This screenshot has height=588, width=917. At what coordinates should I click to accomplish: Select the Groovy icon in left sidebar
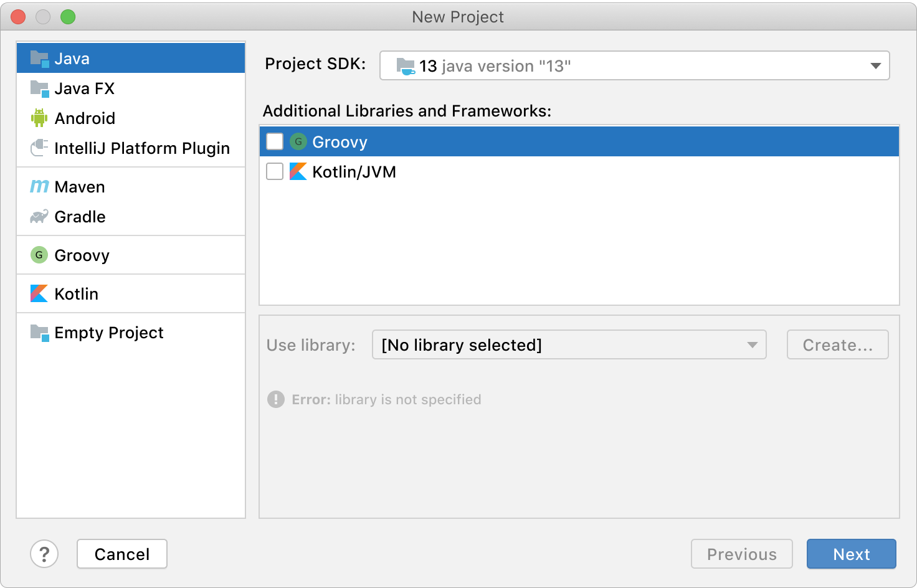39,255
